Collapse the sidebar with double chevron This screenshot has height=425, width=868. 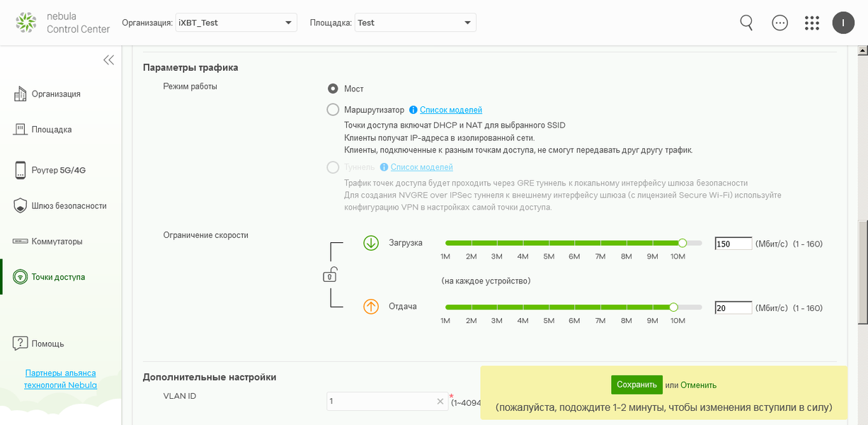point(108,60)
